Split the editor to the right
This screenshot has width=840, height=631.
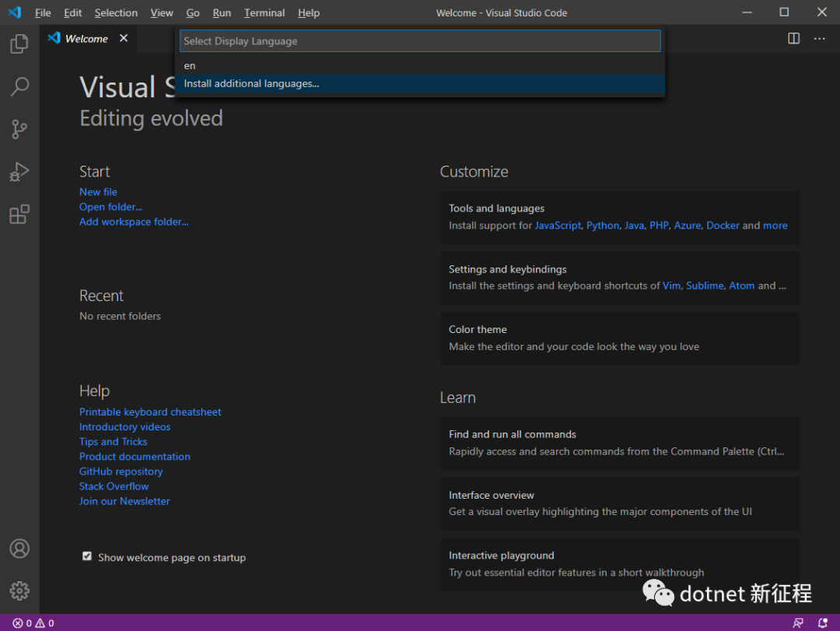tap(793, 39)
